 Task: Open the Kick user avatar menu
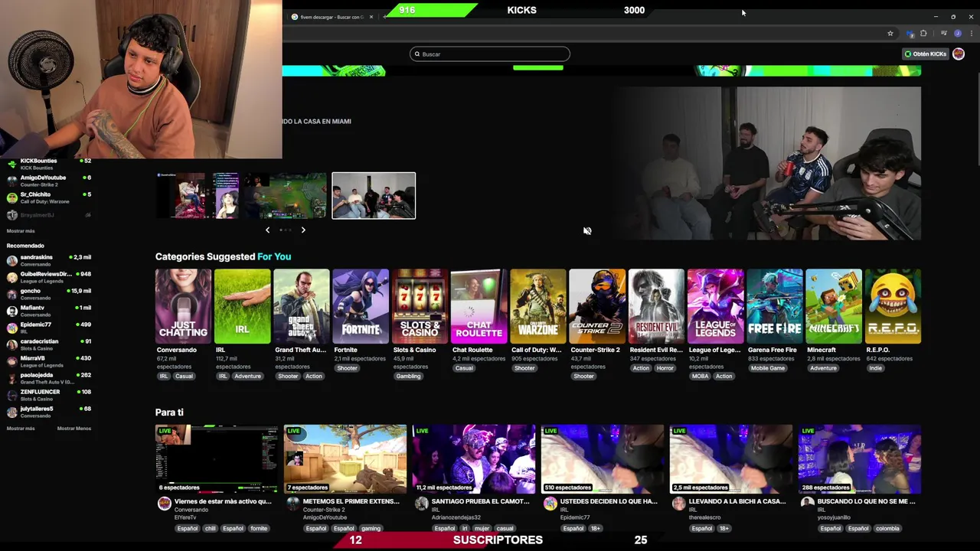tap(959, 54)
